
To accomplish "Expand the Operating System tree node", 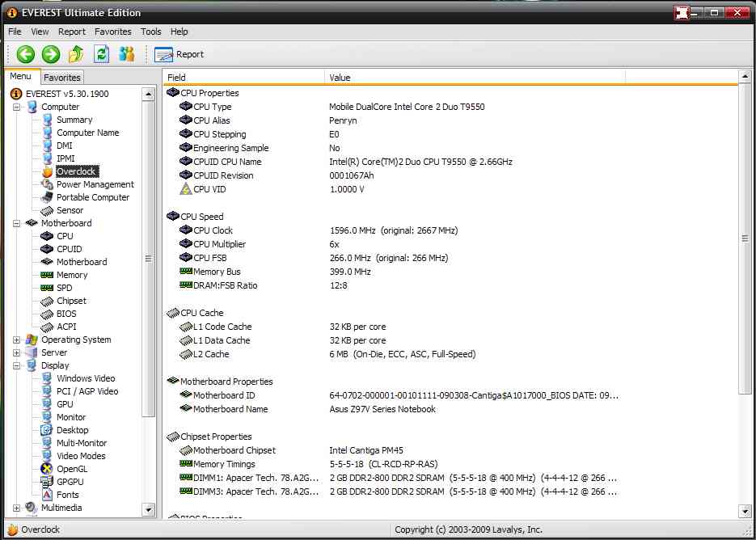I will point(16,340).
